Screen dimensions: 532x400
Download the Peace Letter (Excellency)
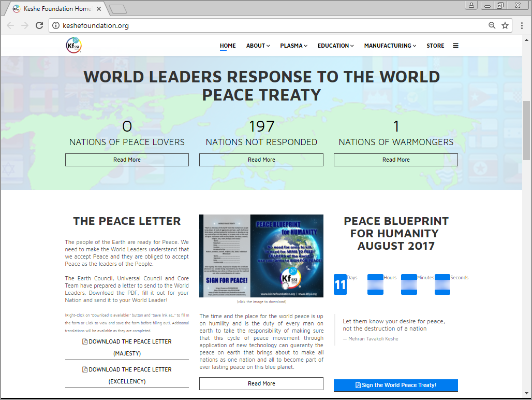[127, 375]
